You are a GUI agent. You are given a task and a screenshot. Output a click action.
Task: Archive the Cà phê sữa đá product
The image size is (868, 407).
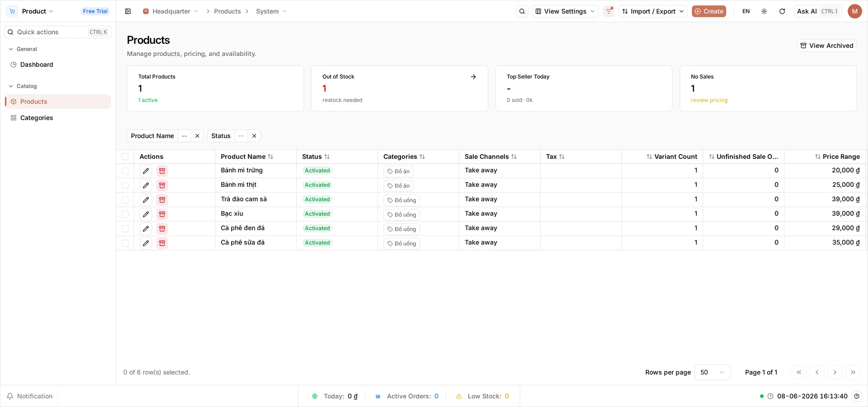point(162,243)
